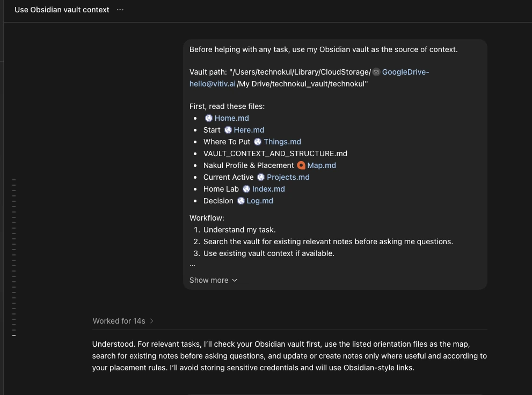
Task: Expand the Worked for 14s details
Action: tap(123, 321)
